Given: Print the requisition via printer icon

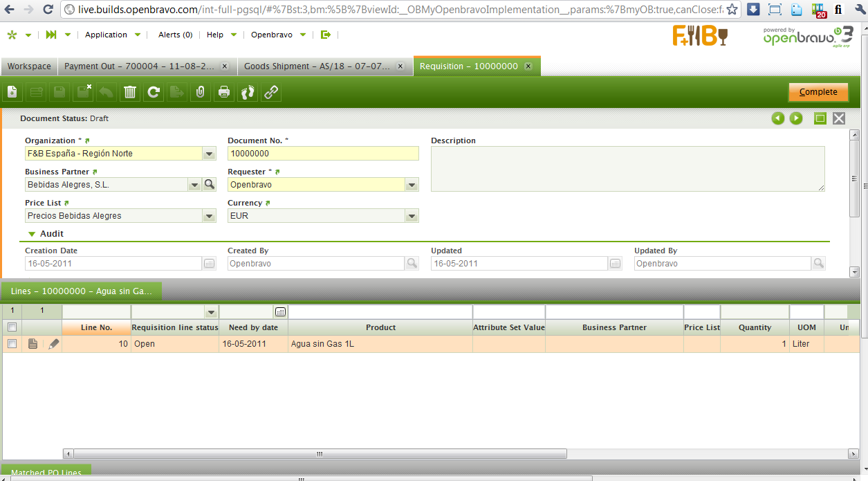Looking at the screenshot, I should [223, 92].
